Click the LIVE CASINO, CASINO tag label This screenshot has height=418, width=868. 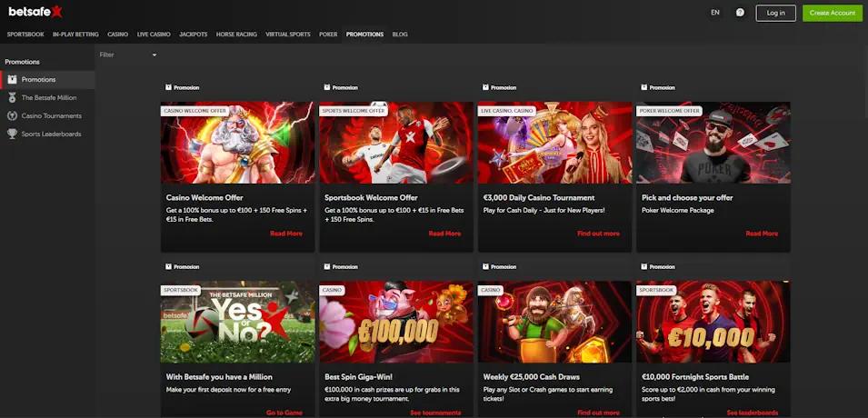(507, 111)
